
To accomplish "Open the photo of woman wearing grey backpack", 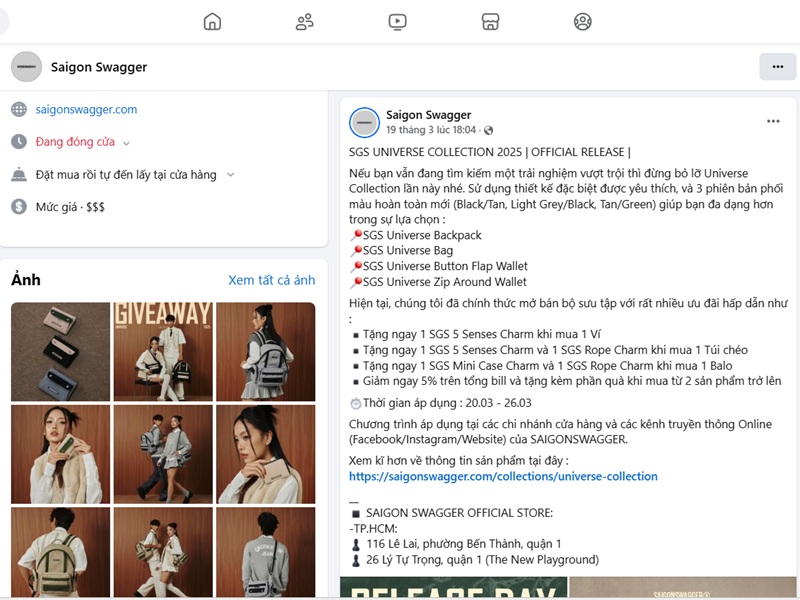I will 266,352.
